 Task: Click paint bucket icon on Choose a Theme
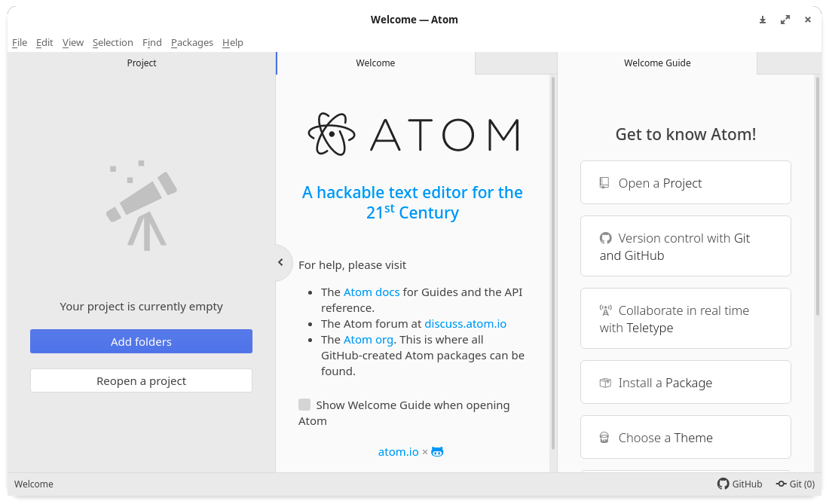pos(604,438)
